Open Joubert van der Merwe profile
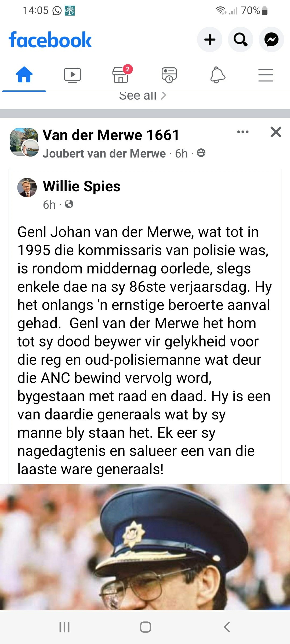 point(104,154)
